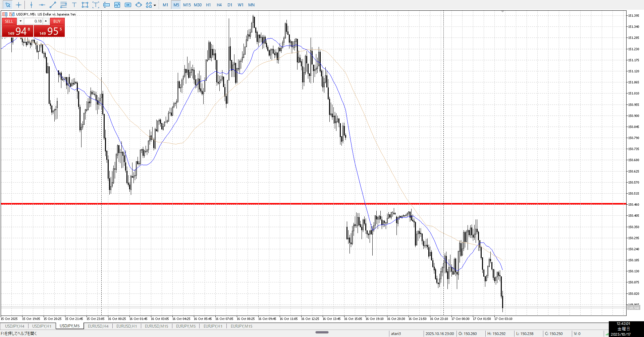Select the rectangle shapes tool
This screenshot has width=644, height=337.
[85, 5]
